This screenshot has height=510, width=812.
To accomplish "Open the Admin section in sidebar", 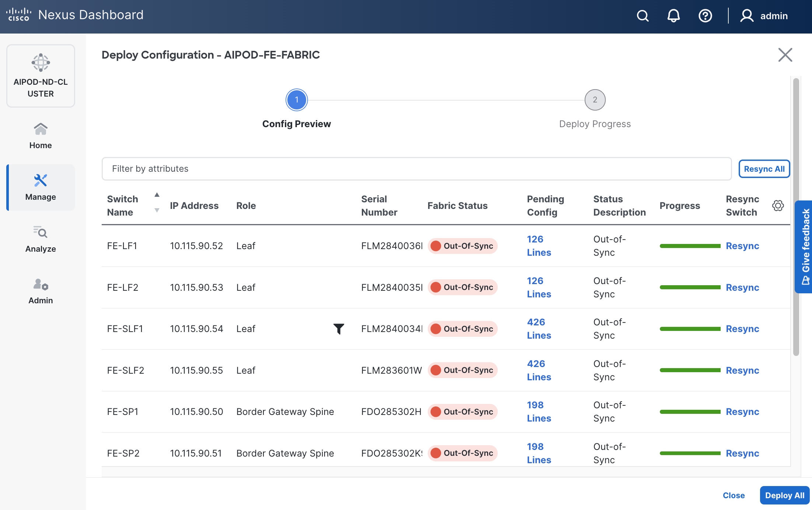I will (x=41, y=291).
